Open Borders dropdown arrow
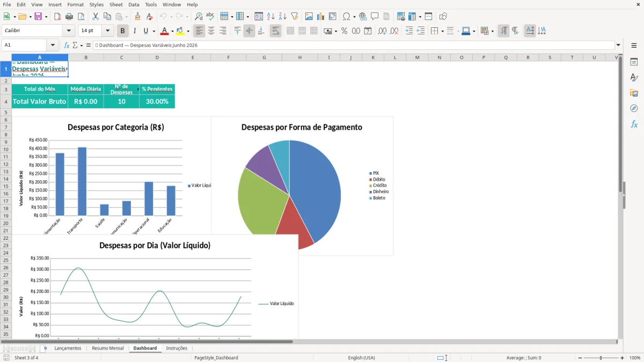 pyautogui.click(x=442, y=31)
